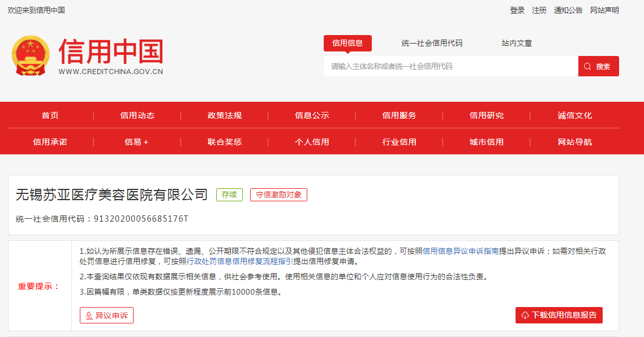The height and width of the screenshot is (337, 644).
Task: Click the magnifier icon in search button
Action: pos(587,67)
